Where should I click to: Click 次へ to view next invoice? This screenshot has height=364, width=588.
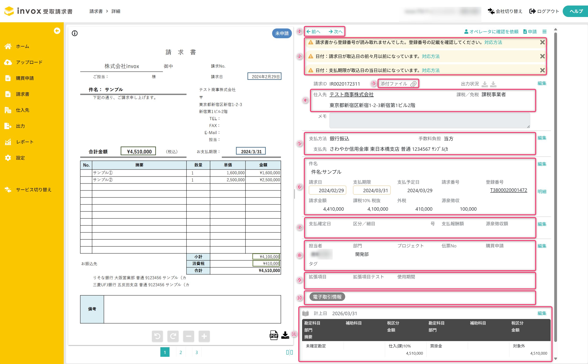(x=336, y=32)
